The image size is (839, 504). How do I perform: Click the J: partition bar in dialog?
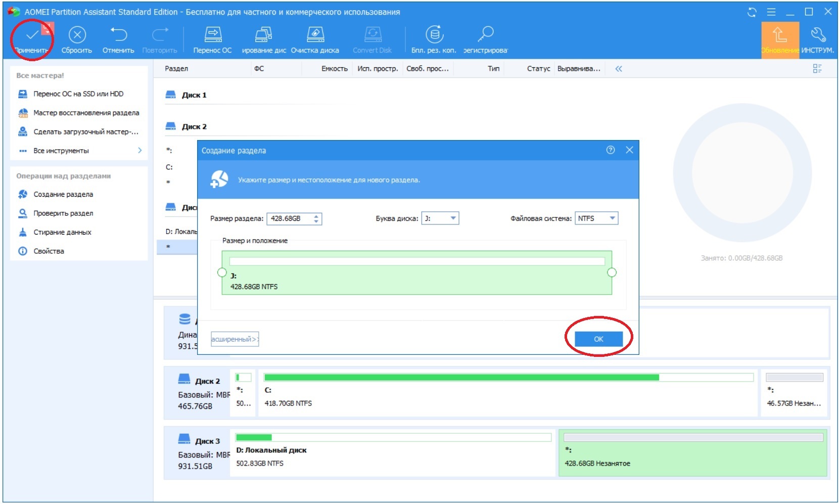[417, 273]
